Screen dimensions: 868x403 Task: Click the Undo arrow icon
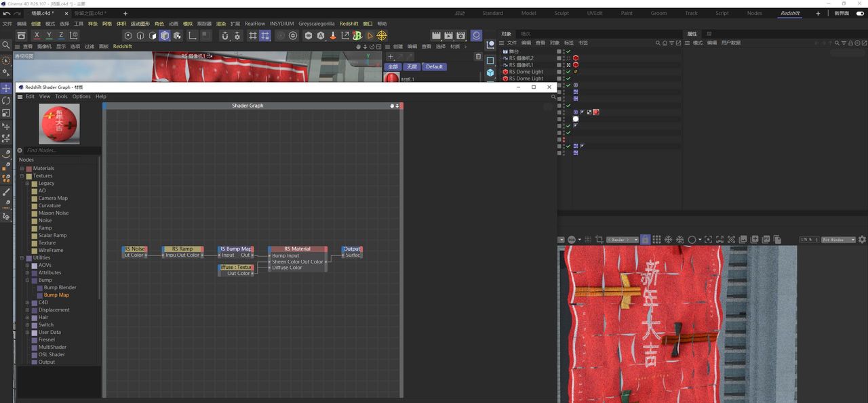7,13
